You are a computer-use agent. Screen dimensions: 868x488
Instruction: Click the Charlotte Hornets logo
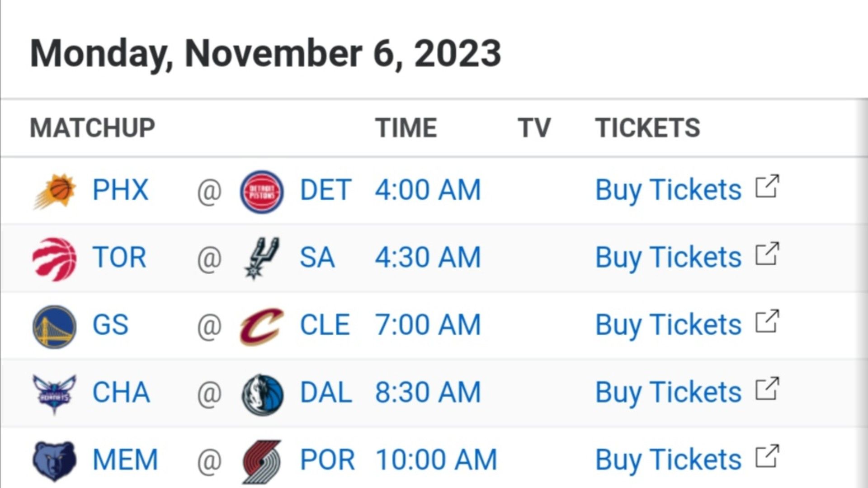tap(55, 394)
